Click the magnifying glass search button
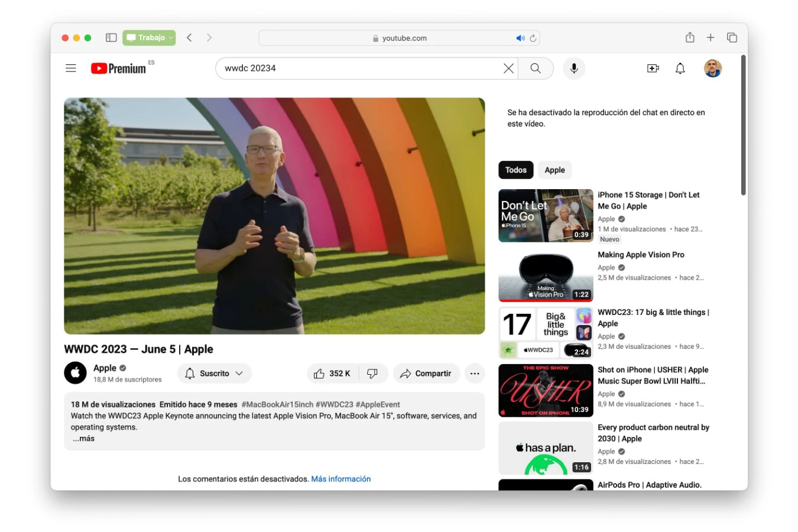Screen dimensions: 798x532 click(536, 69)
